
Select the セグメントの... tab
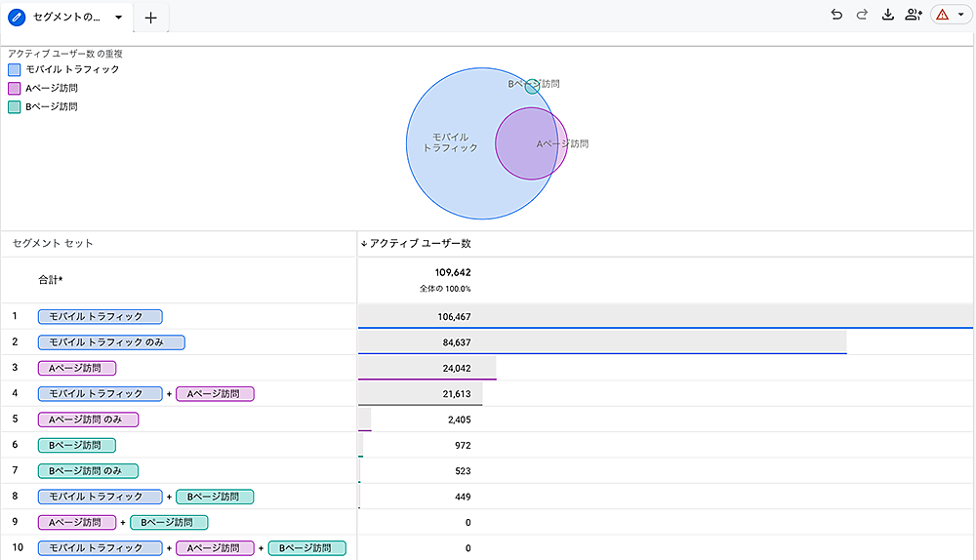coord(68,18)
